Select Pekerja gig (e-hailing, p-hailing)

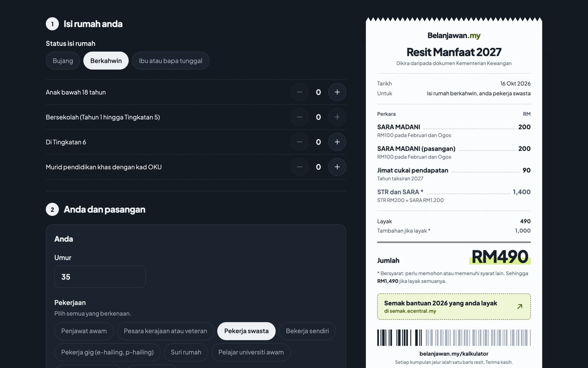107,353
